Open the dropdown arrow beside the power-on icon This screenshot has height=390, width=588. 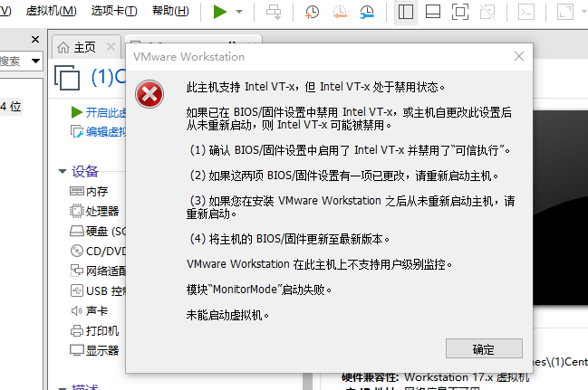click(239, 12)
